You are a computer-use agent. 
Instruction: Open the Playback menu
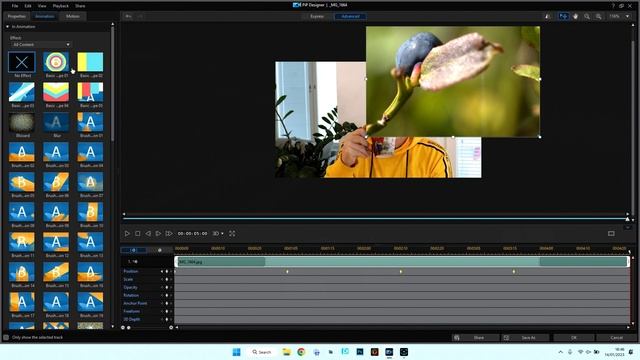61,6
